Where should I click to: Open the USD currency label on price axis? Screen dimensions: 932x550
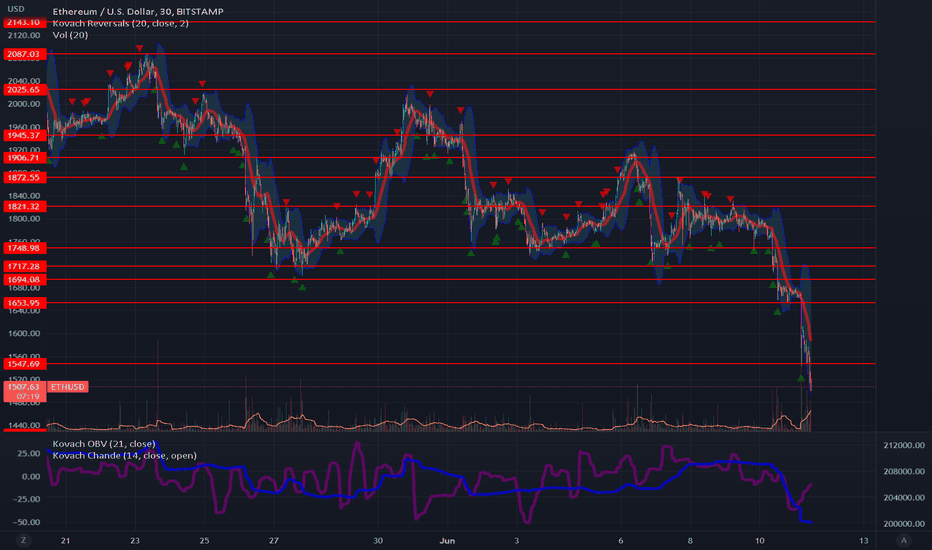click(15, 9)
